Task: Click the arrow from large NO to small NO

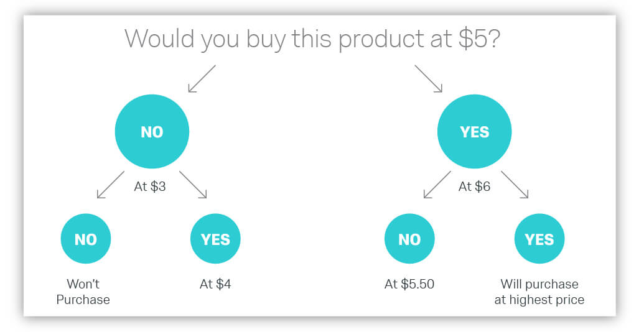Action: 111,185
